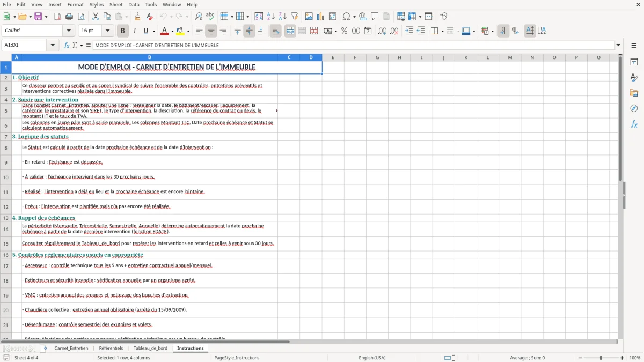Screen dimensions: 644x362
Task: Open the Font Size dropdown
Action: coord(107,31)
